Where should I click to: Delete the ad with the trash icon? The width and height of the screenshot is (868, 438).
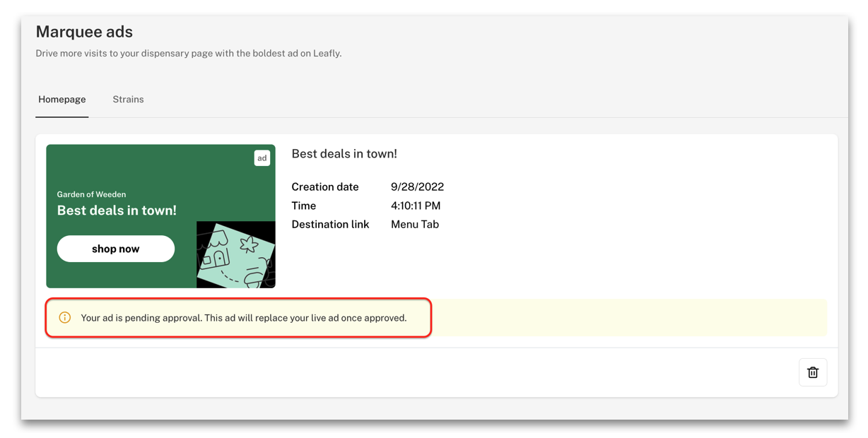tap(813, 372)
